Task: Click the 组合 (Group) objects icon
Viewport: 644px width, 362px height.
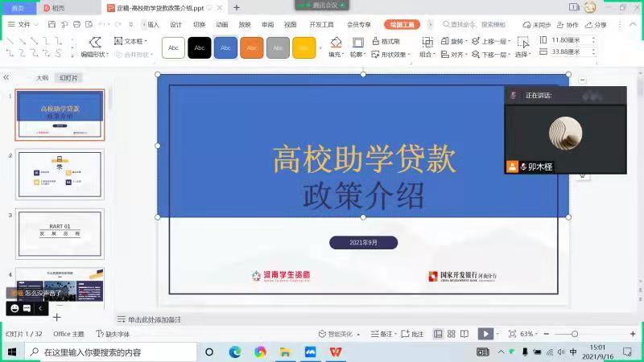Action: pos(427,43)
